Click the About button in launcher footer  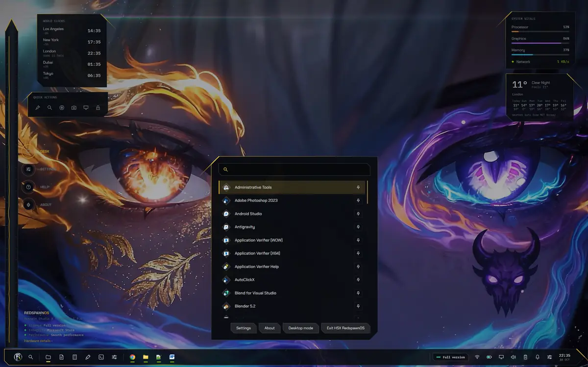point(269,328)
